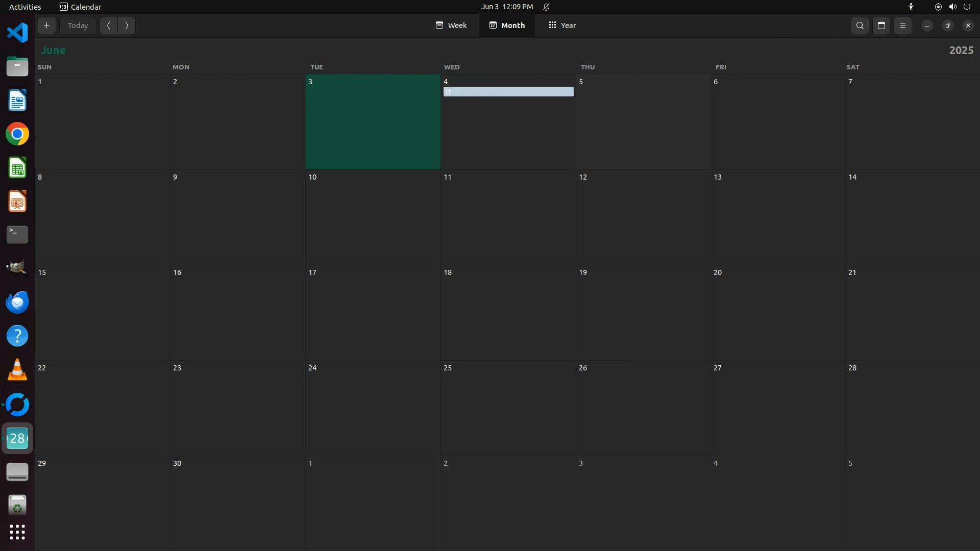The height and width of the screenshot is (551, 980).
Task: Click the June 18 day cell
Action: [508, 312]
